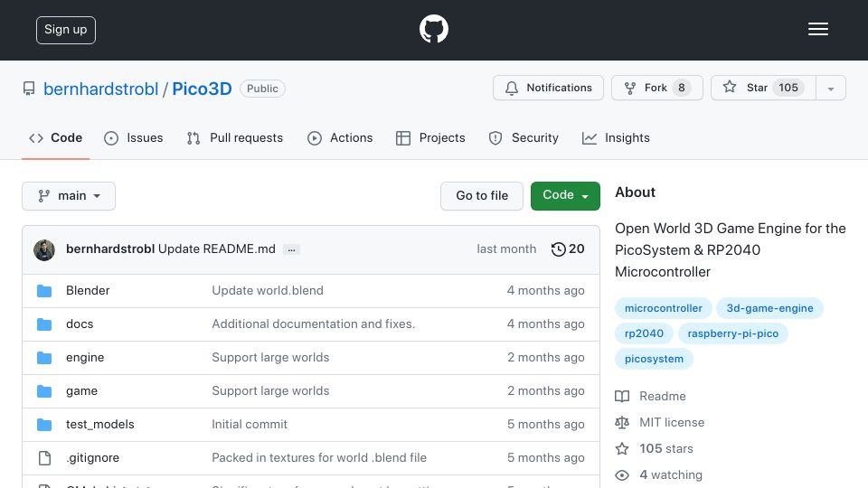Open the 4 watching link
This screenshot has height=488, width=868.
[670, 474]
